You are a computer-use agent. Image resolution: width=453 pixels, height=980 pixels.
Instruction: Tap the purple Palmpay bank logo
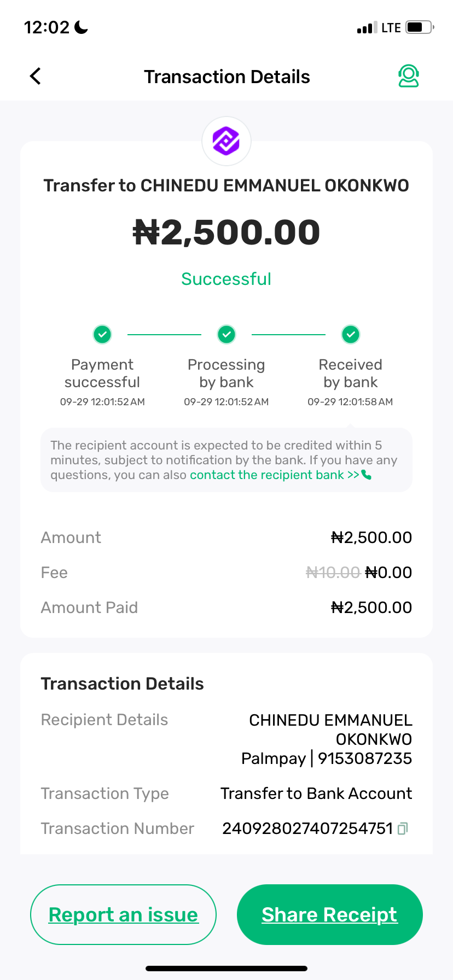point(226,141)
